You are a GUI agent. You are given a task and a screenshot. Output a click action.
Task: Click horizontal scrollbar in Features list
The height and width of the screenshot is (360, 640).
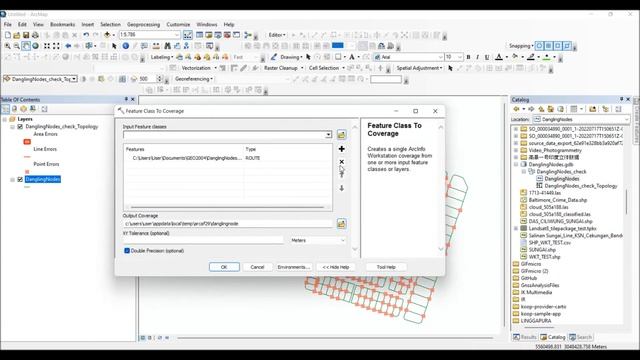pyautogui.click(x=227, y=207)
